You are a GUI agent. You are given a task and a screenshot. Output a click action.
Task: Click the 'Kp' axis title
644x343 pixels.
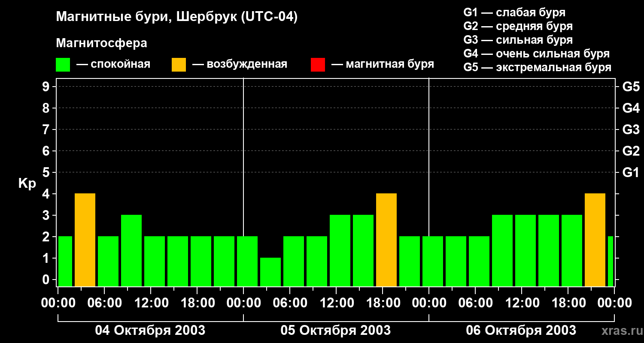coord(27,184)
